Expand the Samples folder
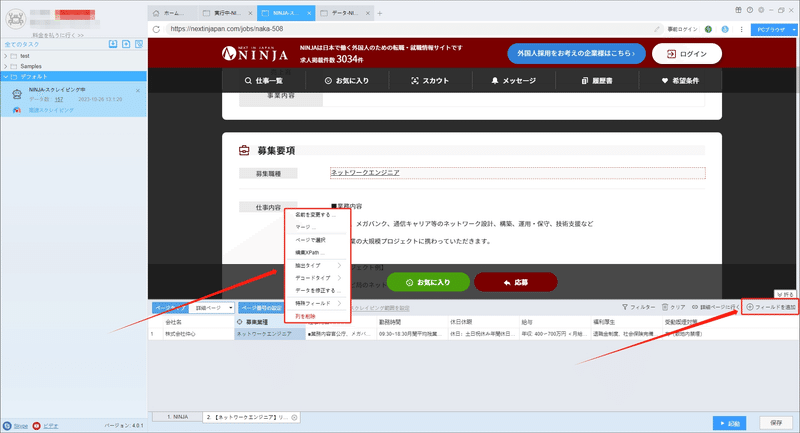Image resolution: width=800 pixels, height=433 pixels. 6,66
